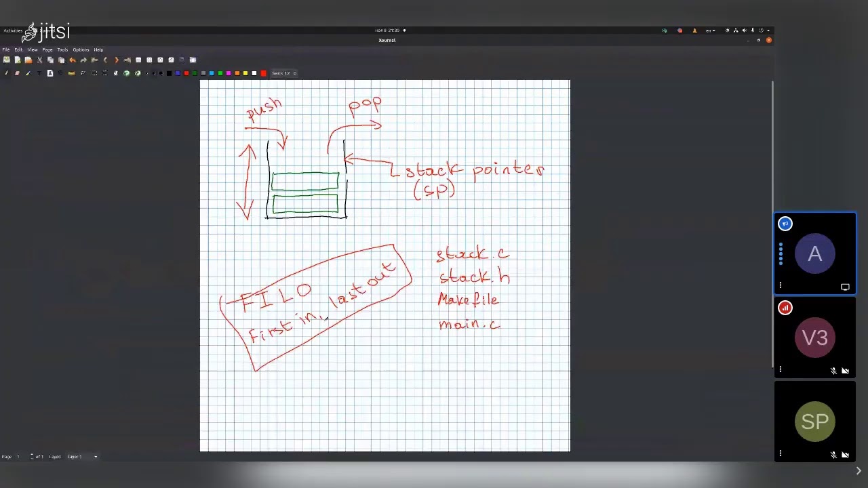Click V3's red connection indicator icon

tap(785, 308)
